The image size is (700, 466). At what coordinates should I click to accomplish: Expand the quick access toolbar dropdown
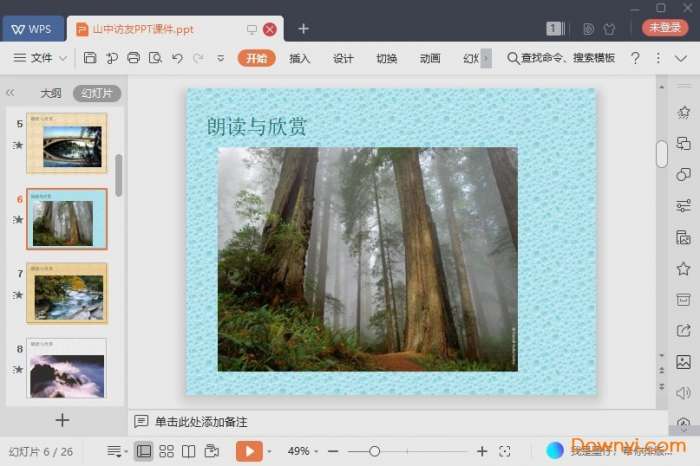pyautogui.click(x=221, y=58)
